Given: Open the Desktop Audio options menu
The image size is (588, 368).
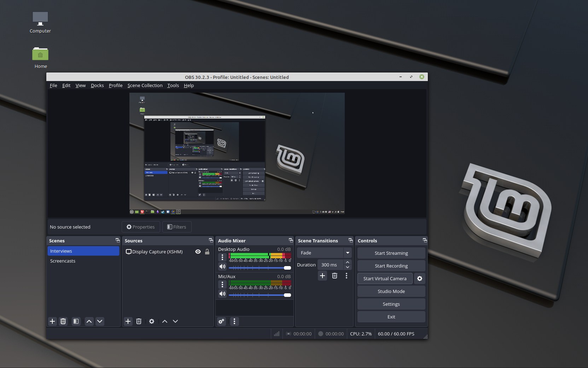Looking at the screenshot, I should tap(222, 257).
